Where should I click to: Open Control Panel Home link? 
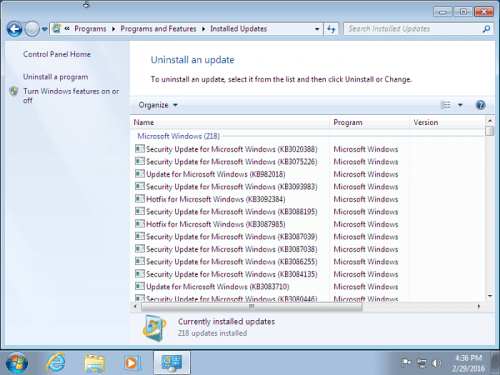(57, 54)
